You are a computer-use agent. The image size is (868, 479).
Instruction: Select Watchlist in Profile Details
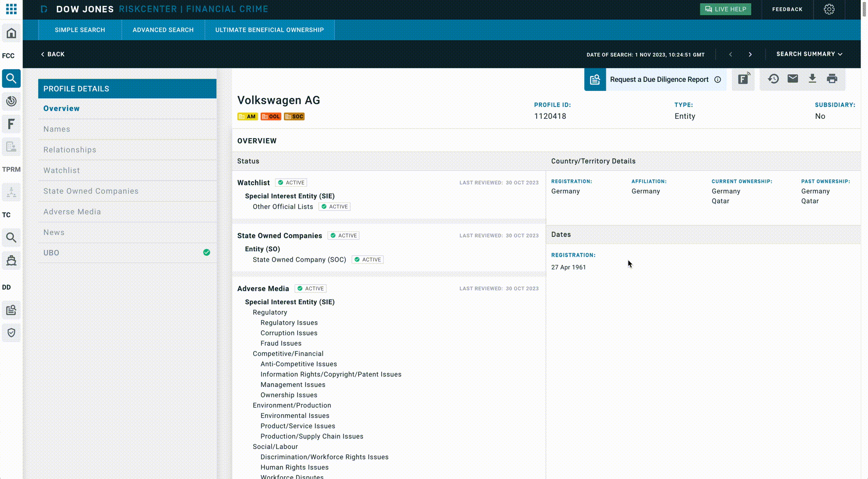coord(127,170)
